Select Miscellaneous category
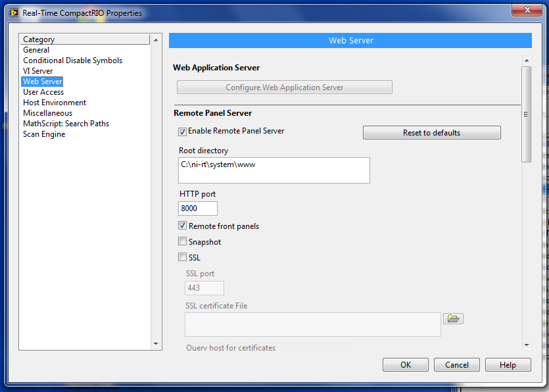 pos(47,113)
